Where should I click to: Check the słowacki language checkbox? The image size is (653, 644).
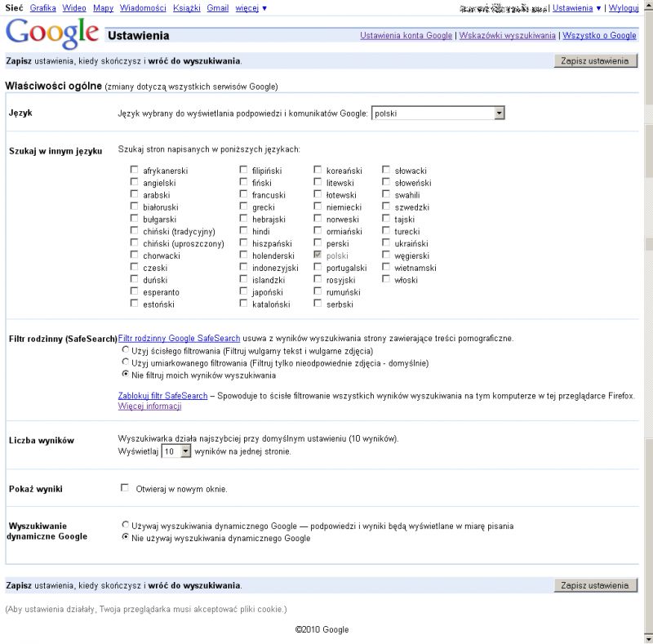(386, 170)
